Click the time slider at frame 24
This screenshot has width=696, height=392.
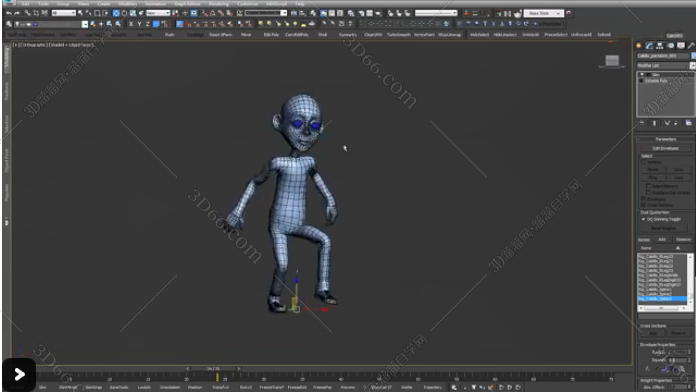[x=213, y=368]
